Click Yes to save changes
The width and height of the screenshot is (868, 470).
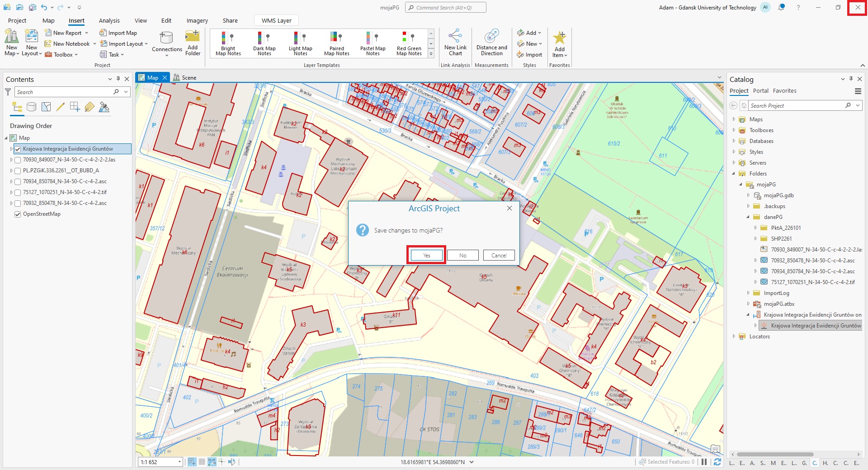(x=426, y=255)
